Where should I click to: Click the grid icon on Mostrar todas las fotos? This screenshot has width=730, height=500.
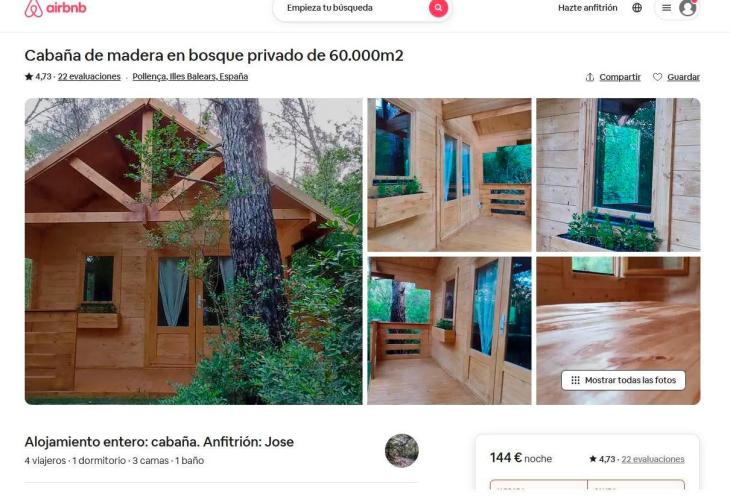[x=575, y=380]
